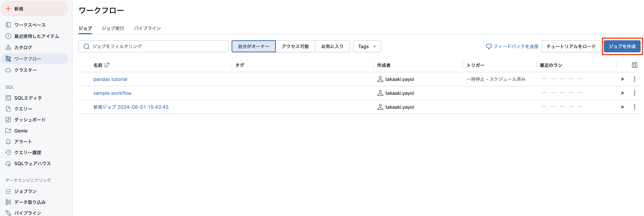Viewport: 644px width, 216px height.
Task: Open options menu for sample workflow
Action: point(634,93)
